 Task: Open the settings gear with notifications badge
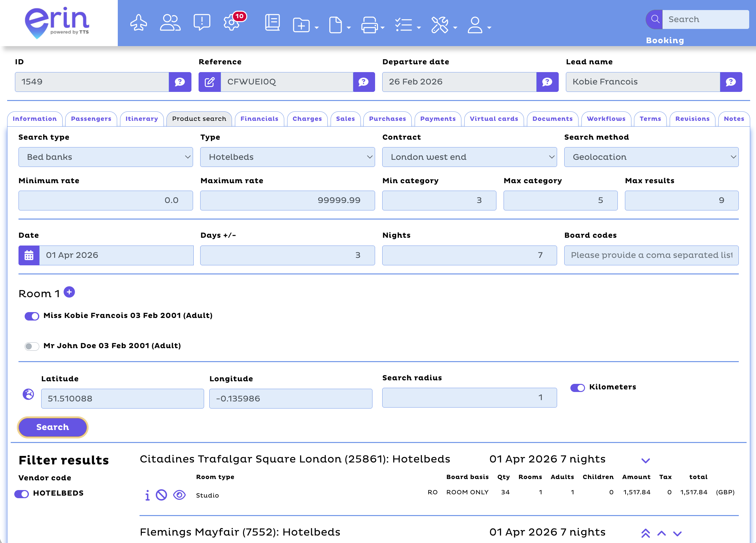[x=231, y=23]
